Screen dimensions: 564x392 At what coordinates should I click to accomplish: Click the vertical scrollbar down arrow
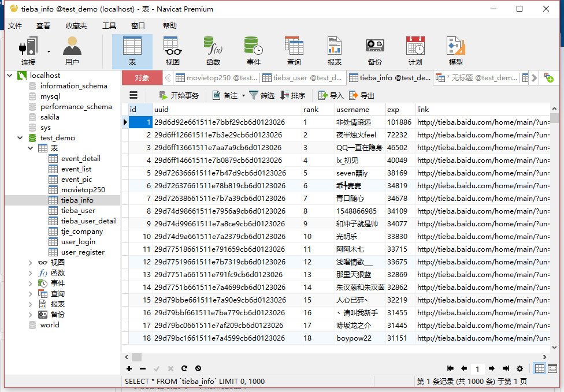(x=554, y=348)
